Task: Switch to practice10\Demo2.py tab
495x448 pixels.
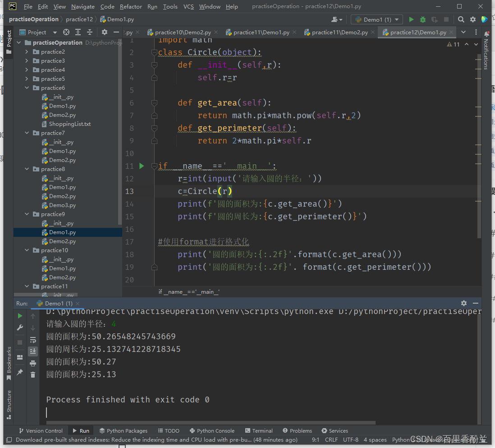Action: pos(183,32)
